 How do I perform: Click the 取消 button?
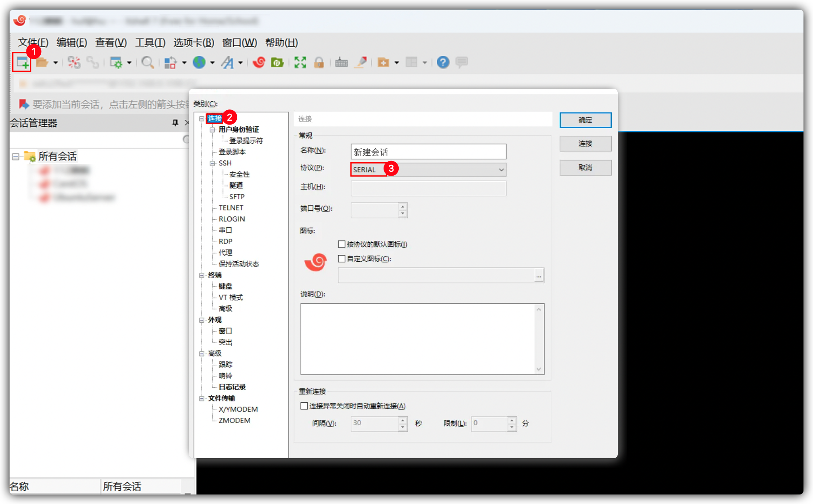click(585, 167)
